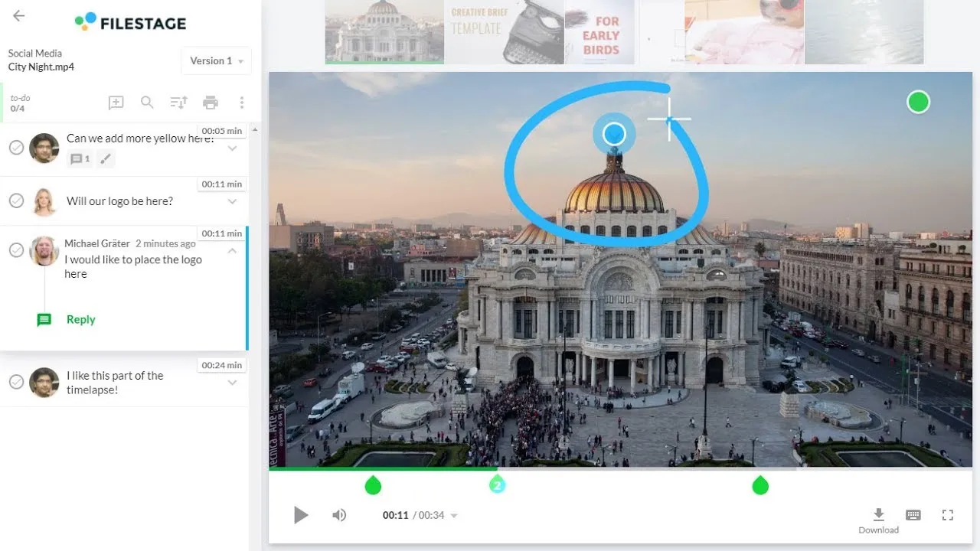Click the timeline marker labeled 2

[x=497, y=484]
